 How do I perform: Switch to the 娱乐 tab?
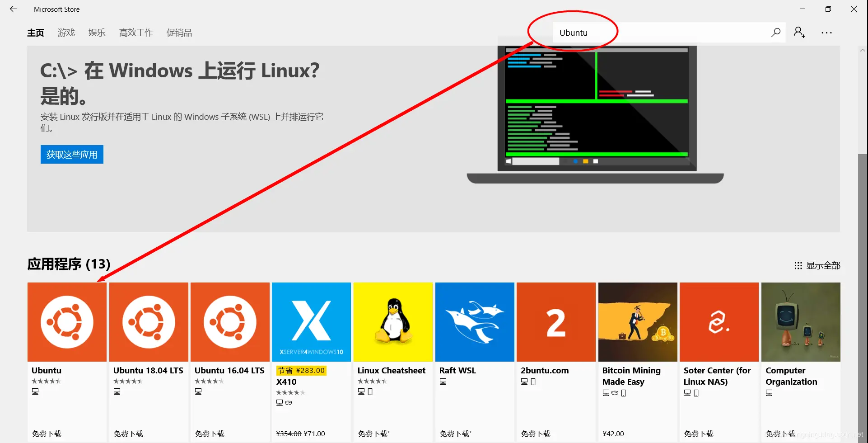click(97, 33)
